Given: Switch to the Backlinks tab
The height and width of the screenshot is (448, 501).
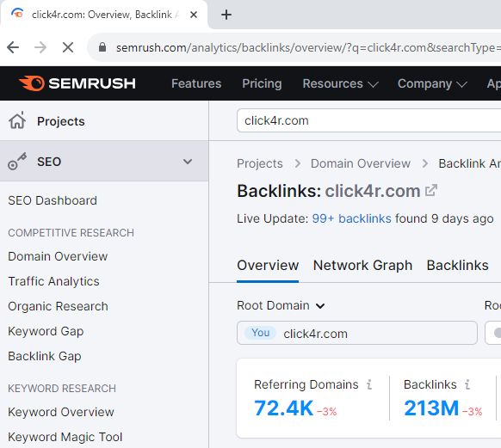Looking at the screenshot, I should tap(458, 266).
